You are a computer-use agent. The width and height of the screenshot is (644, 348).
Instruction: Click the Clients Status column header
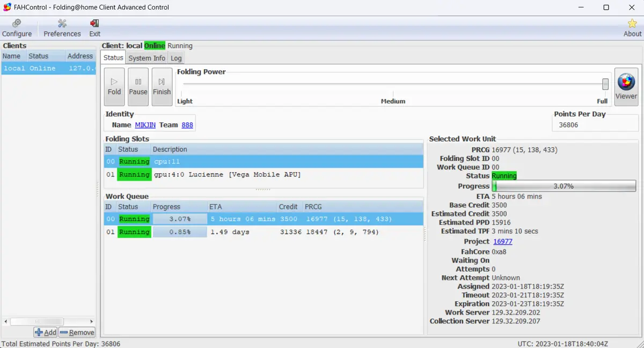click(x=46, y=56)
